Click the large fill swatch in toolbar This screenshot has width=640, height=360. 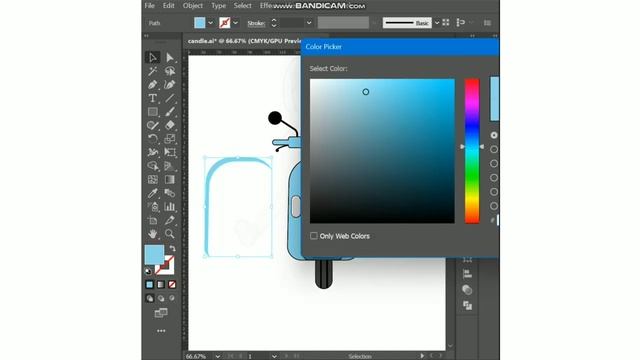(x=154, y=254)
